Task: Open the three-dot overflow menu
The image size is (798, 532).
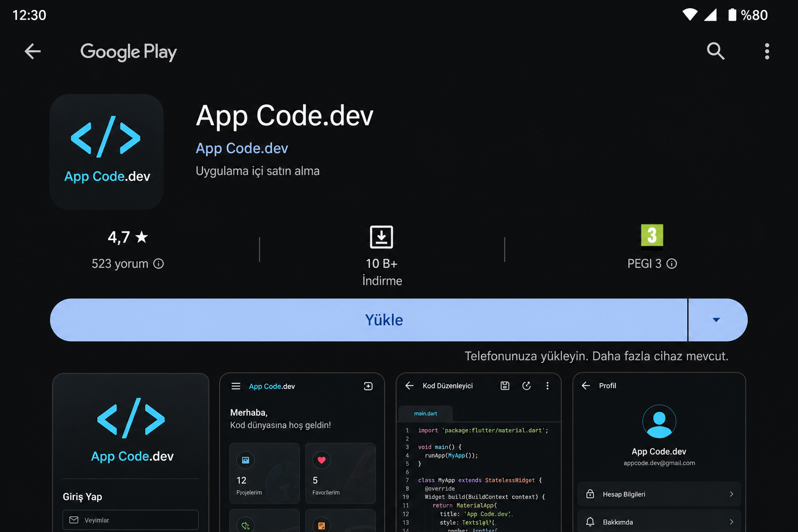Action: [767, 51]
